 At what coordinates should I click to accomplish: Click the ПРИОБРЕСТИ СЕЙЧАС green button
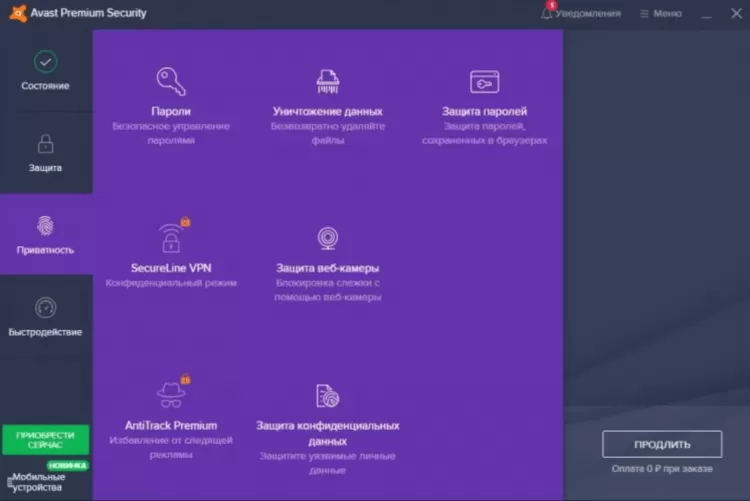pyautogui.click(x=45, y=440)
